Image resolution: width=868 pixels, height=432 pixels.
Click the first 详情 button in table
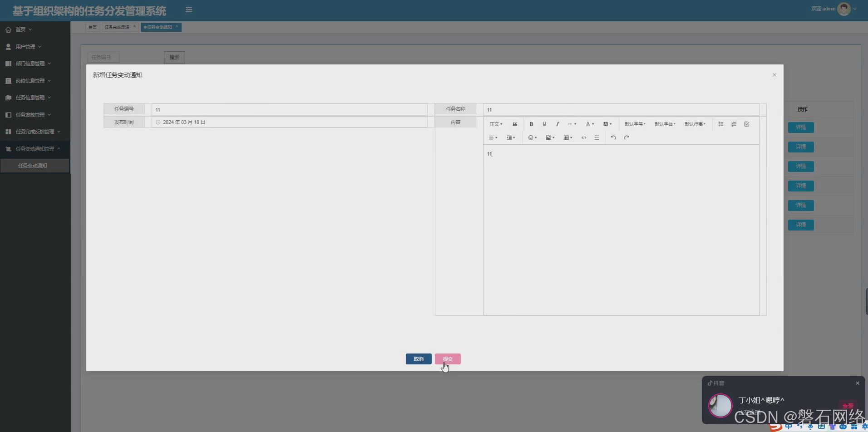point(801,128)
